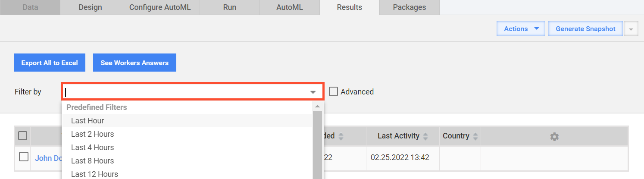Check the John Doe row checkbox
The width and height of the screenshot is (644, 179).
click(x=24, y=157)
